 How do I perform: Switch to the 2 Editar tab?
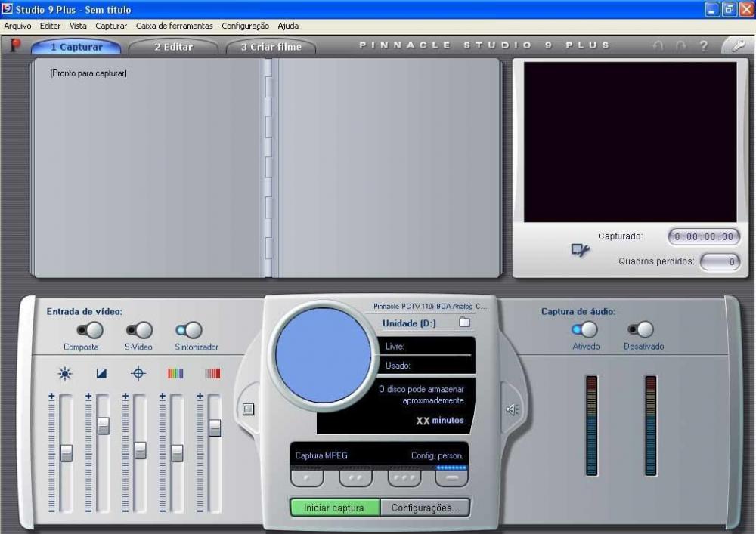(173, 47)
